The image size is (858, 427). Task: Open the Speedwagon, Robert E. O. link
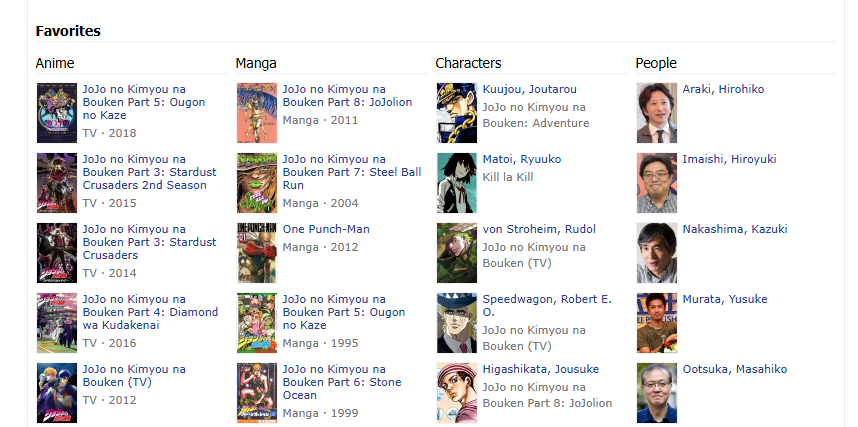(547, 305)
